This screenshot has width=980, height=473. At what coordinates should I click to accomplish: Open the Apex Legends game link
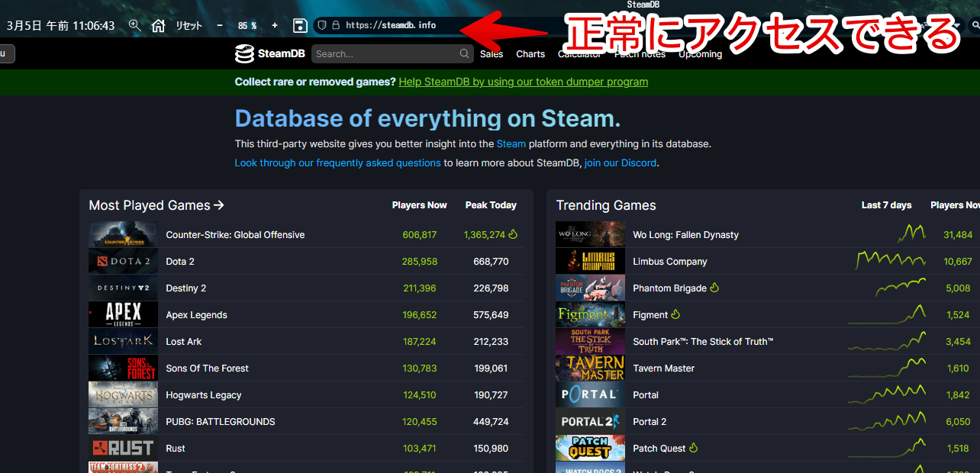196,315
